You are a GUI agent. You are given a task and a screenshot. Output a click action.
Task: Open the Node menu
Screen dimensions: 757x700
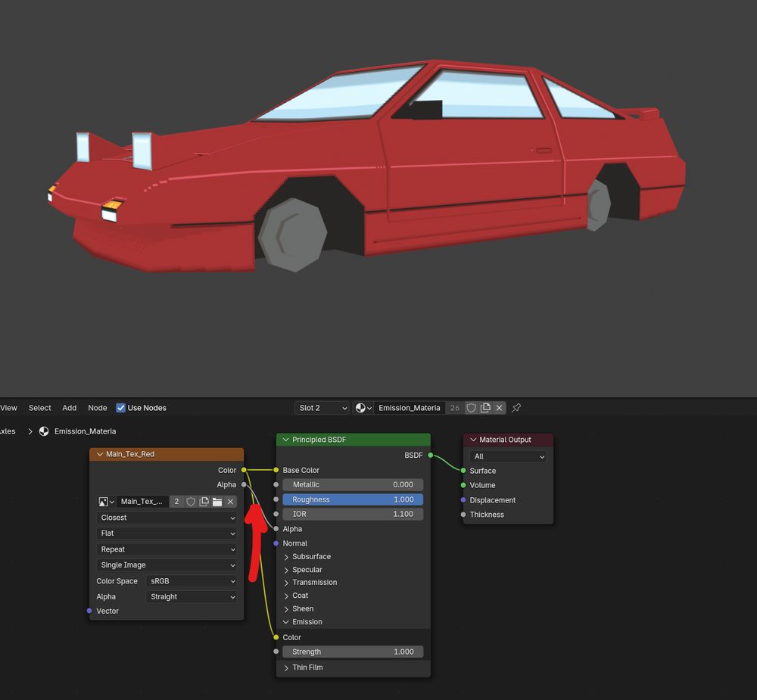98,408
